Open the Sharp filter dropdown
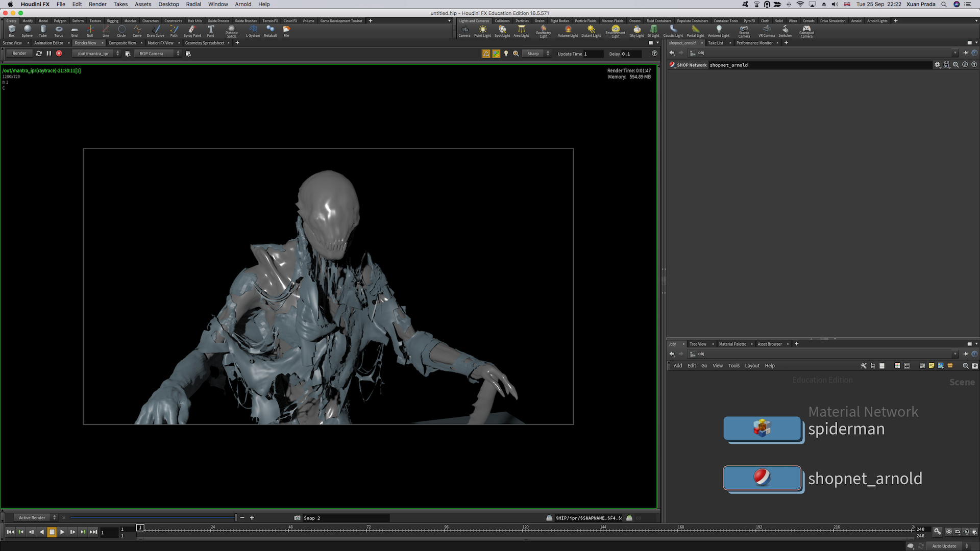This screenshot has height=551, width=980. pyautogui.click(x=537, y=54)
